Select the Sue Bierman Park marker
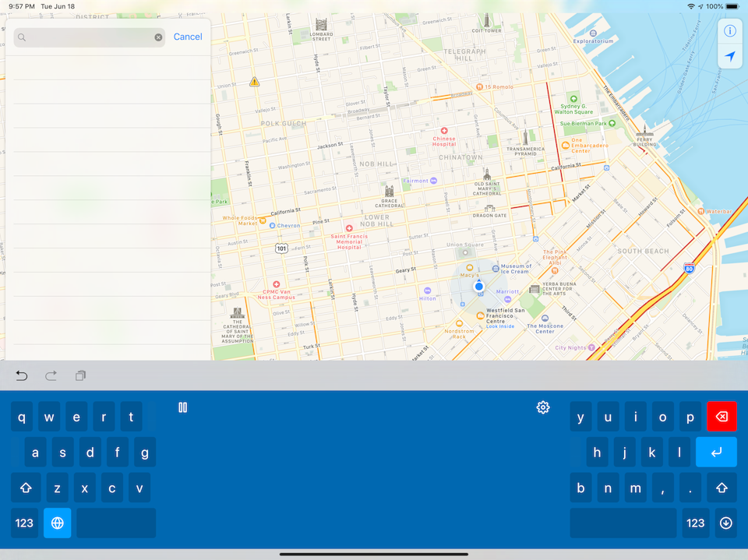Image resolution: width=748 pixels, height=560 pixels. point(612,123)
